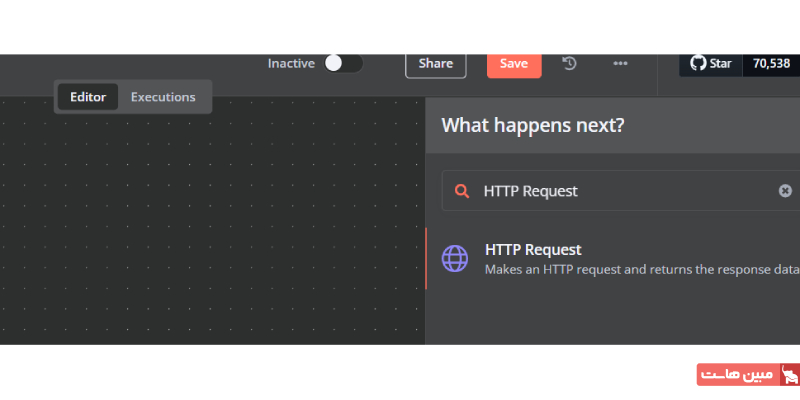800x400 pixels.
Task: Save the workflow
Action: click(x=514, y=64)
